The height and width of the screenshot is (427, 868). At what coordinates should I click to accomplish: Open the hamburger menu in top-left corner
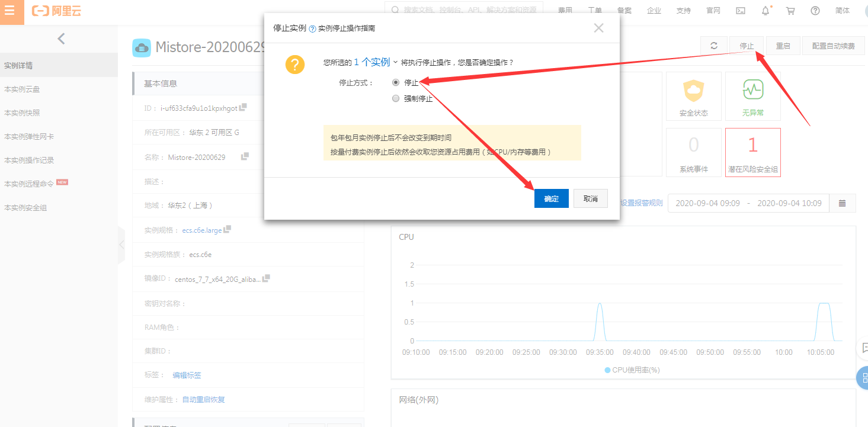10,11
